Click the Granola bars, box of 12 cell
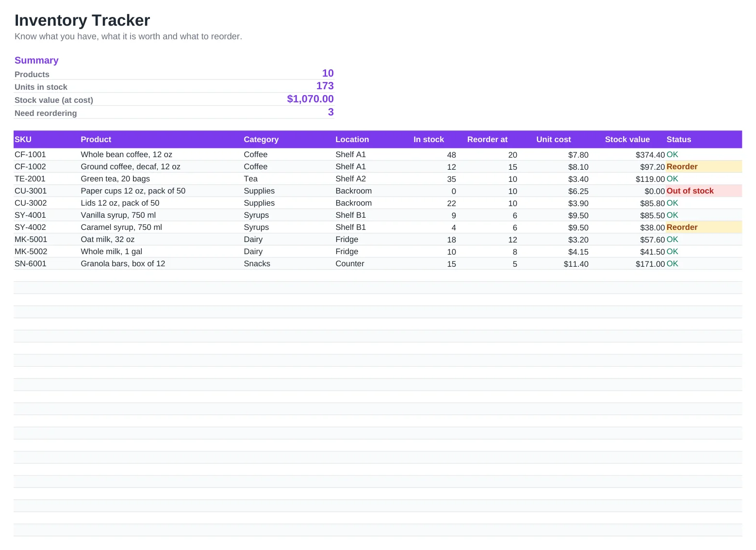Screen dimensions: 756x550 pyautogui.click(x=123, y=263)
